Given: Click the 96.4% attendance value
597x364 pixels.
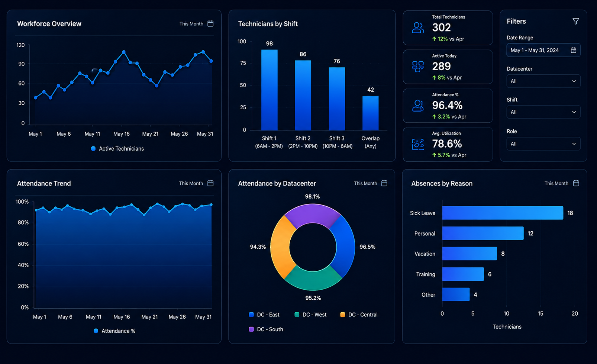Looking at the screenshot, I should pos(447,105).
